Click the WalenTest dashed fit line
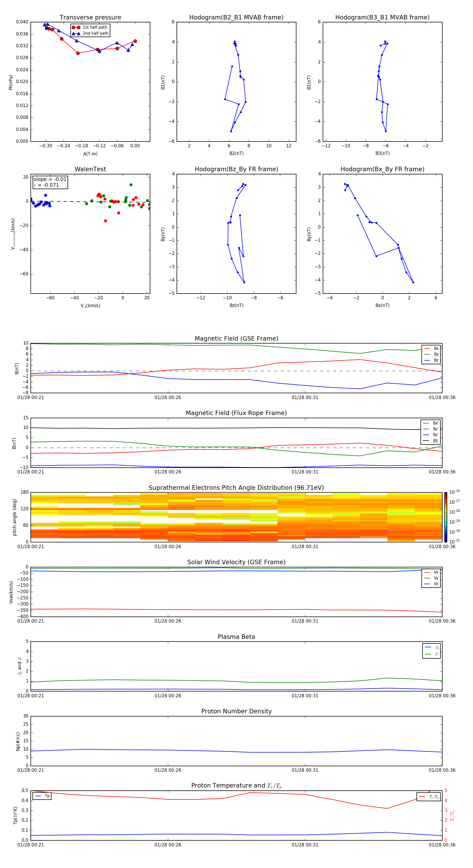The height and width of the screenshot is (868, 473). pyautogui.click(x=90, y=201)
